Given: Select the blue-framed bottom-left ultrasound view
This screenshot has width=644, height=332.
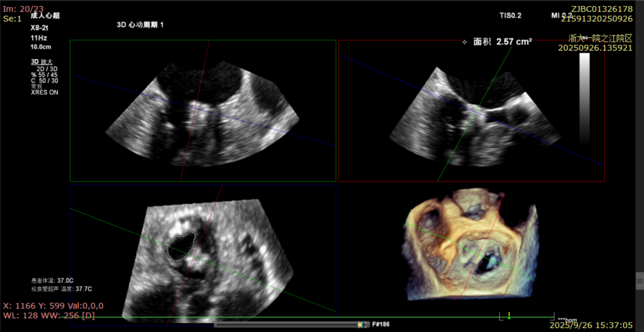Looking at the screenshot, I should [203, 254].
